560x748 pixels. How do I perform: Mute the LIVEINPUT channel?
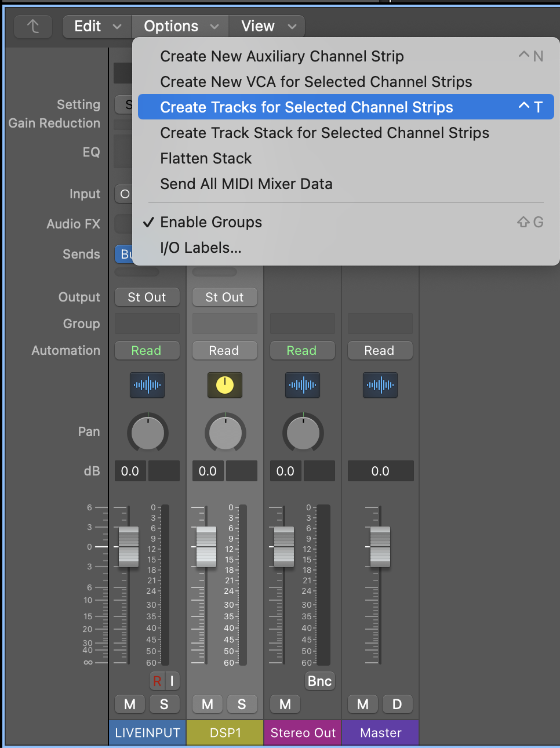click(x=130, y=704)
